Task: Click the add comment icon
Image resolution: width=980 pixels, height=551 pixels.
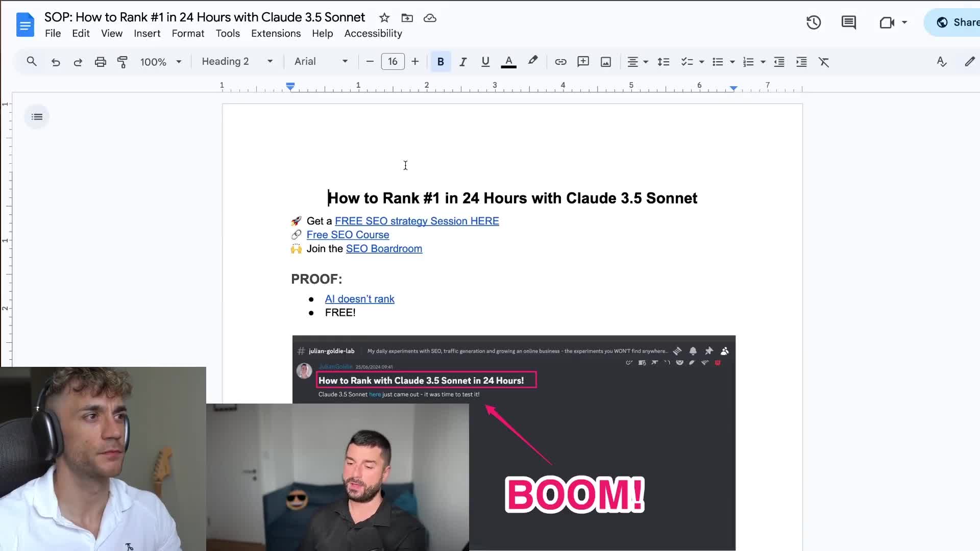Action: (x=583, y=62)
